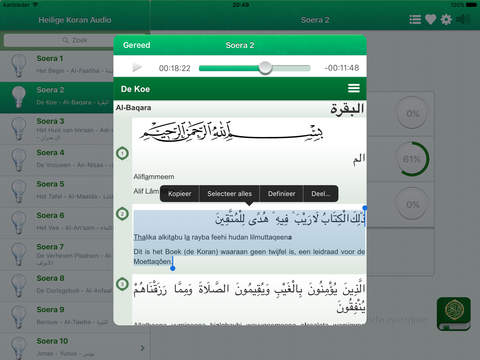Choose Selecteer alles in the popup menu

point(230,194)
